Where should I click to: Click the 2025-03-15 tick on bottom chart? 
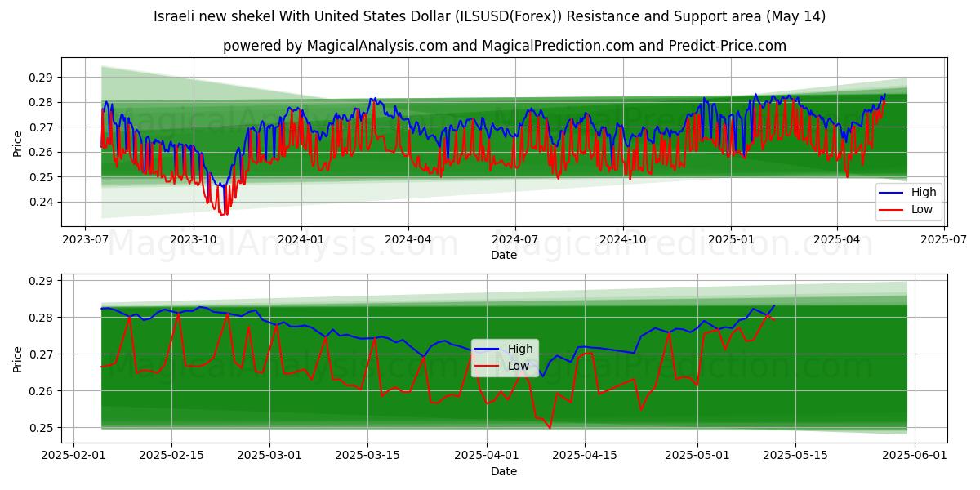[x=367, y=457]
